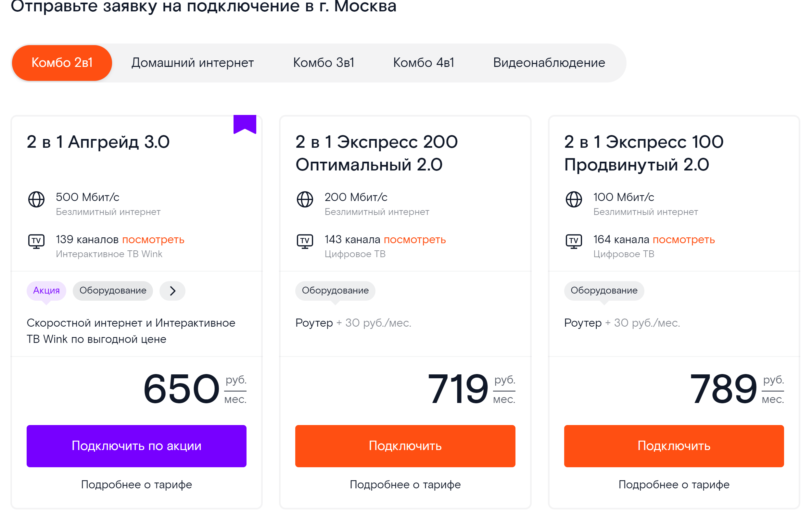Screen dimensions: 812x514
Task: Click TV icon next to 139 каналов
Action: click(x=36, y=241)
